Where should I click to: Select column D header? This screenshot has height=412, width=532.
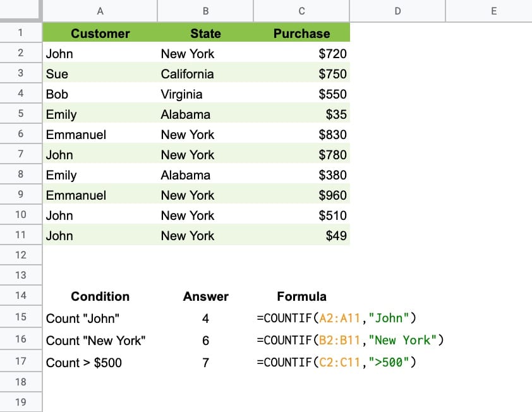pos(397,11)
